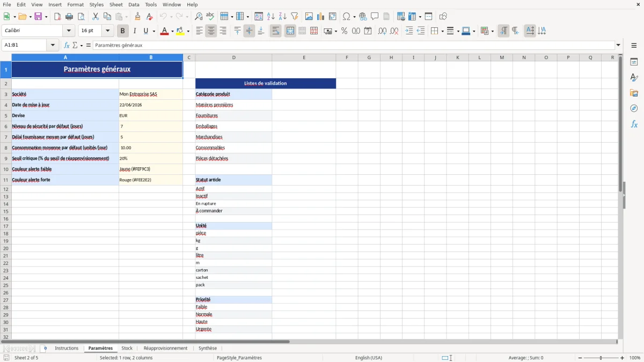The image size is (644, 362).
Task: Click the Cut scissors icon
Action: 96,17
